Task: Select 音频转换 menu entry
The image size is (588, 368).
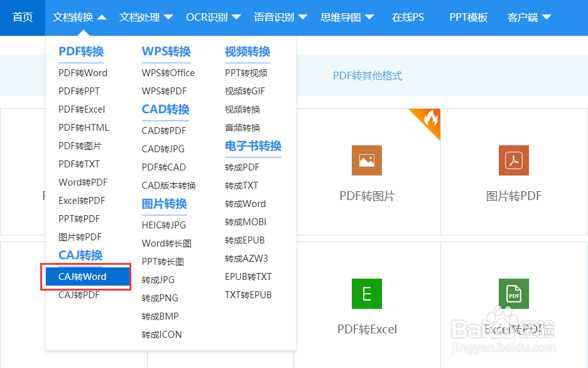Action: pyautogui.click(x=242, y=128)
